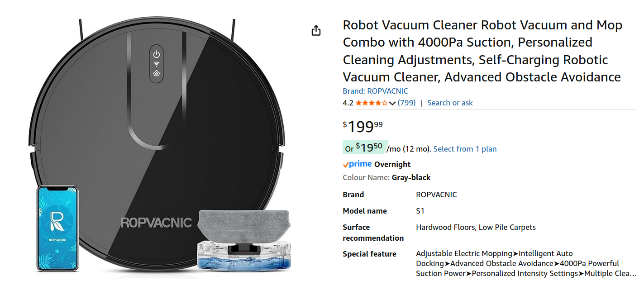Click the star rating icons
Screen dimensions: 644x281
tap(371, 103)
